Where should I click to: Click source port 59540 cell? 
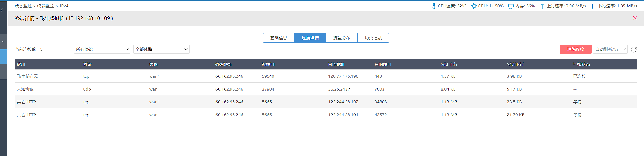268,76
